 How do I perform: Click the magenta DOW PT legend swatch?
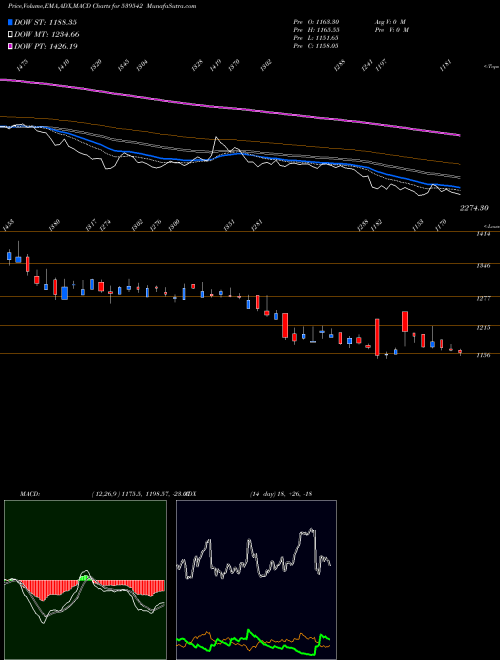(x=10, y=46)
